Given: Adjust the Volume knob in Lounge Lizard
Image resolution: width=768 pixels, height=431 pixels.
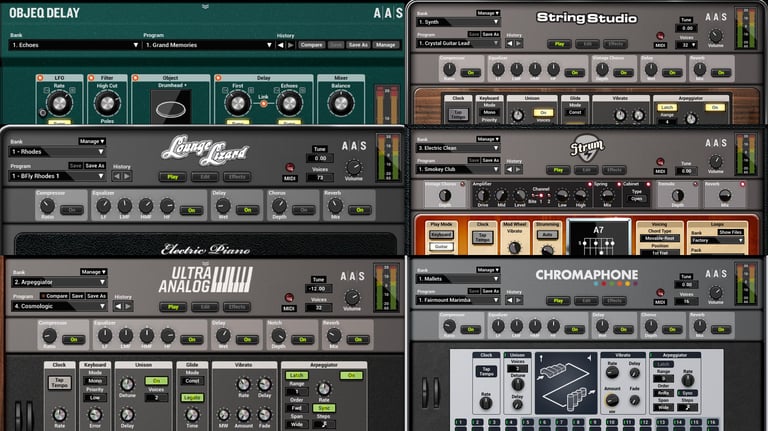Looking at the screenshot, I should 354,168.
